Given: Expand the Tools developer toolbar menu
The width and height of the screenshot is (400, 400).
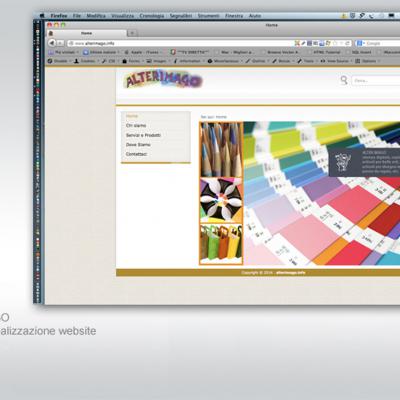Looking at the screenshot, I should 307,61.
